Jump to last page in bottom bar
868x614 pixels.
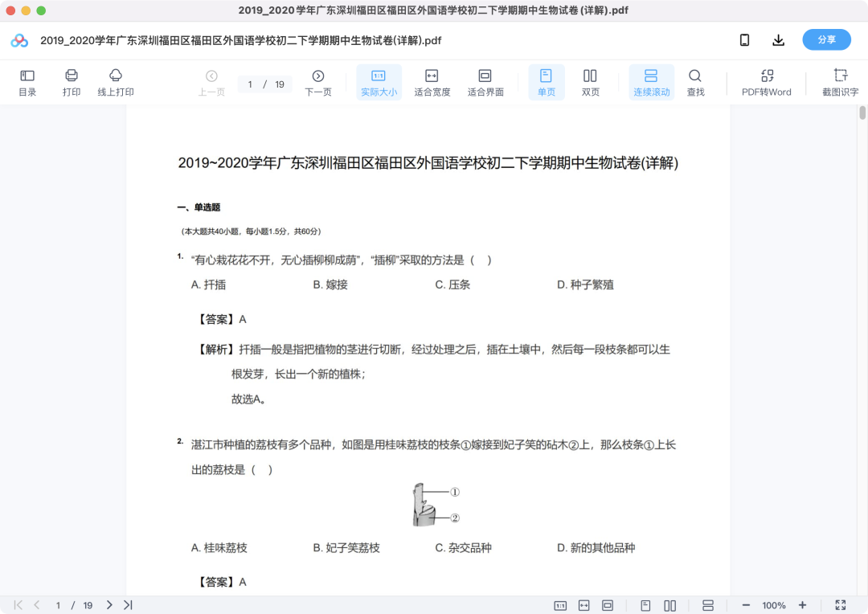tap(128, 605)
